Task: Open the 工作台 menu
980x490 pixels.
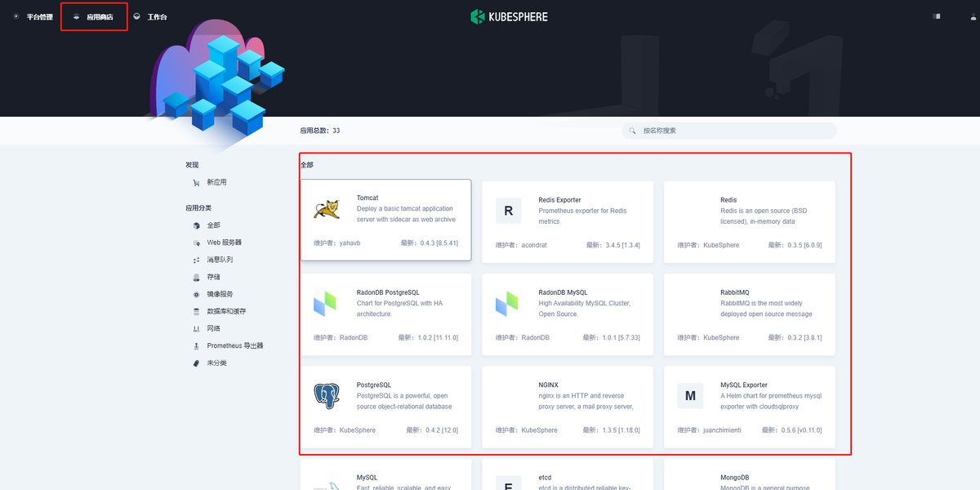Action: pyautogui.click(x=150, y=16)
